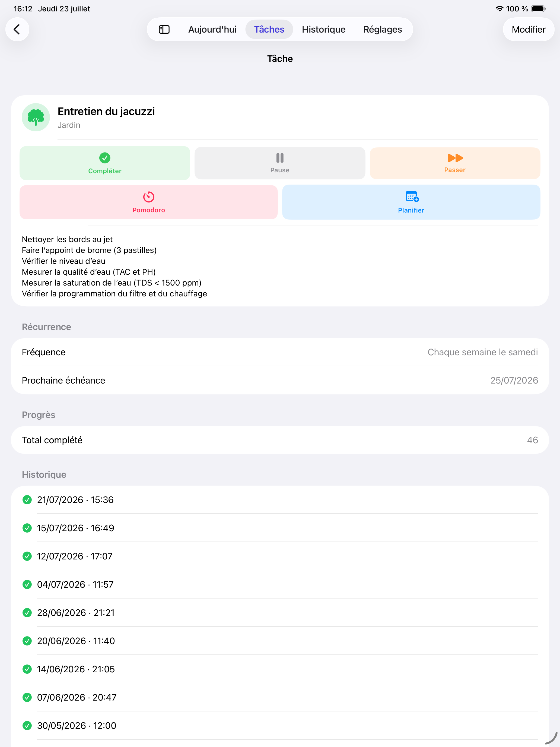Open history entry 30/05/2026 12:00
Image resolution: width=560 pixels, height=747 pixels.
point(280,726)
